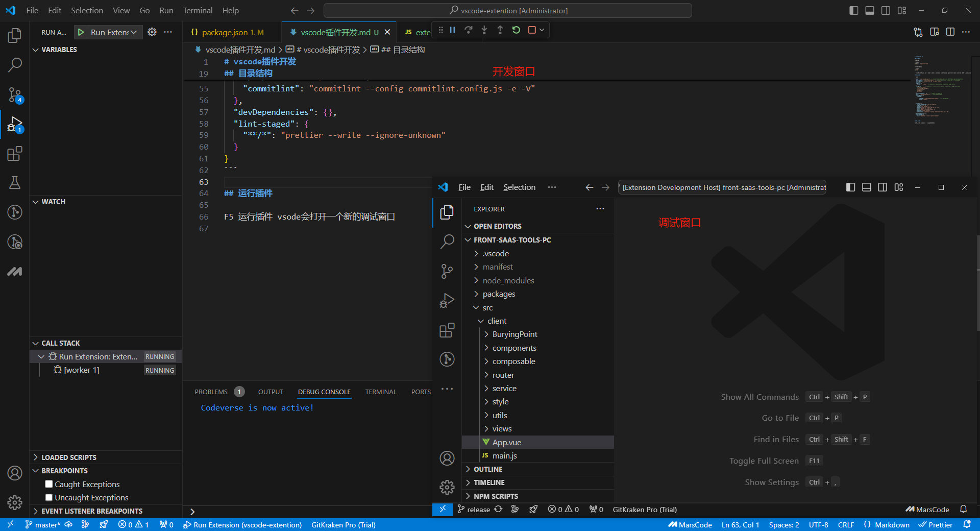Open Source Control in Extension Development Host window
Screen dimensions: 980x531
pyautogui.click(x=447, y=271)
